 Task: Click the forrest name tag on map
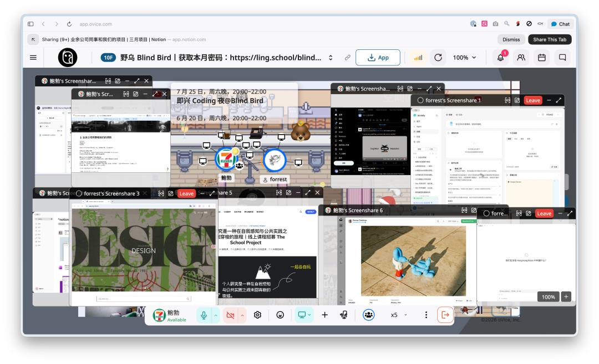tap(275, 180)
